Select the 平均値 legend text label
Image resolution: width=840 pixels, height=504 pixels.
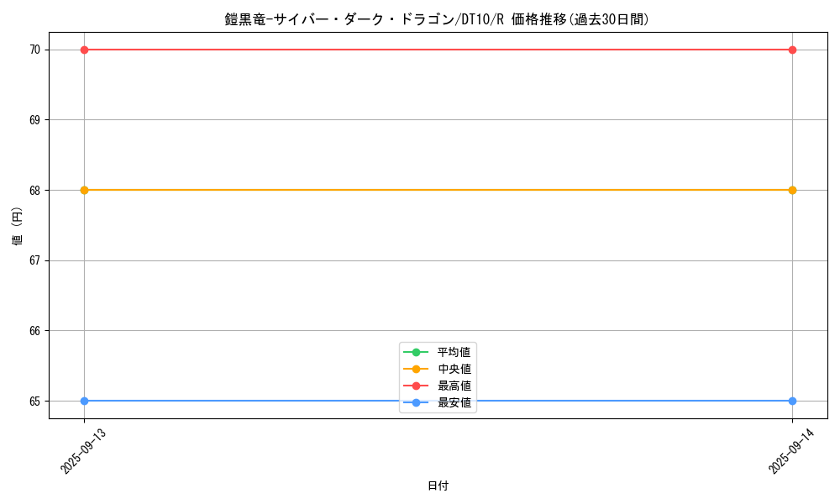tap(454, 352)
